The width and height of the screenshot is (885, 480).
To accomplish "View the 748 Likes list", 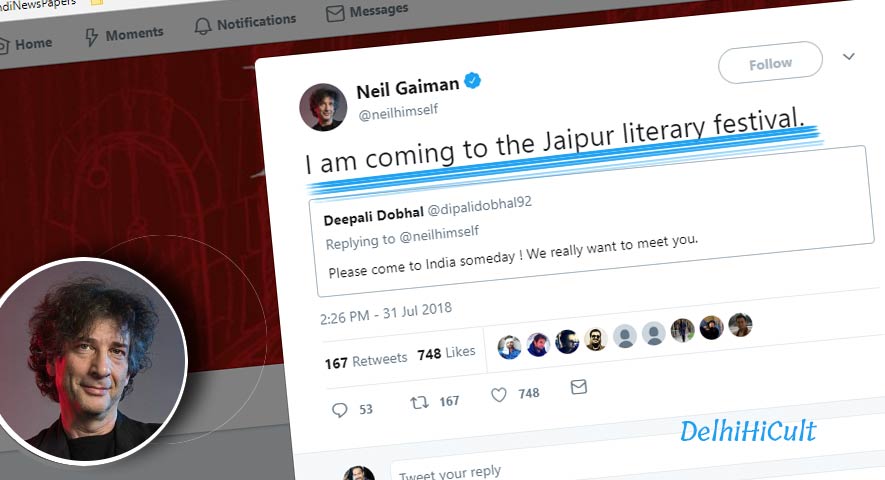I will click(446, 353).
